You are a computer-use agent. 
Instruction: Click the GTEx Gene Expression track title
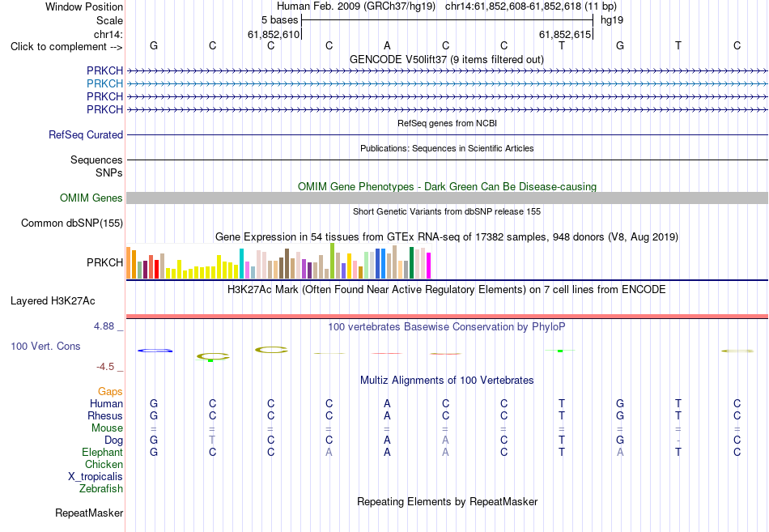pyautogui.click(x=447, y=237)
